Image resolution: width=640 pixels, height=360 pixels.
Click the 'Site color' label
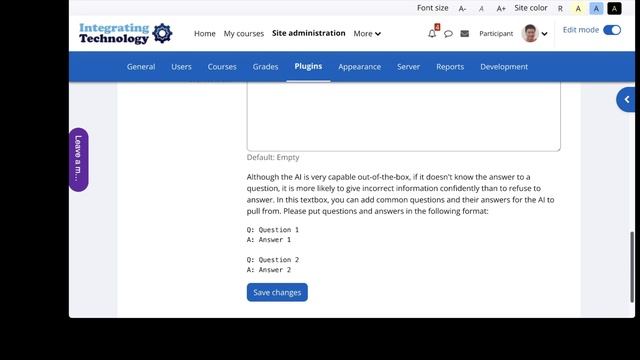click(531, 8)
